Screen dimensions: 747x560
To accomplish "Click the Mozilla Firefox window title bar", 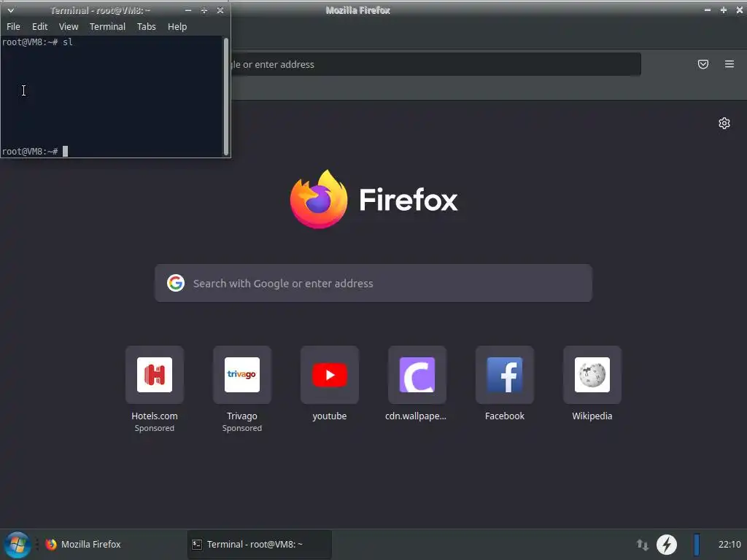I will (357, 10).
